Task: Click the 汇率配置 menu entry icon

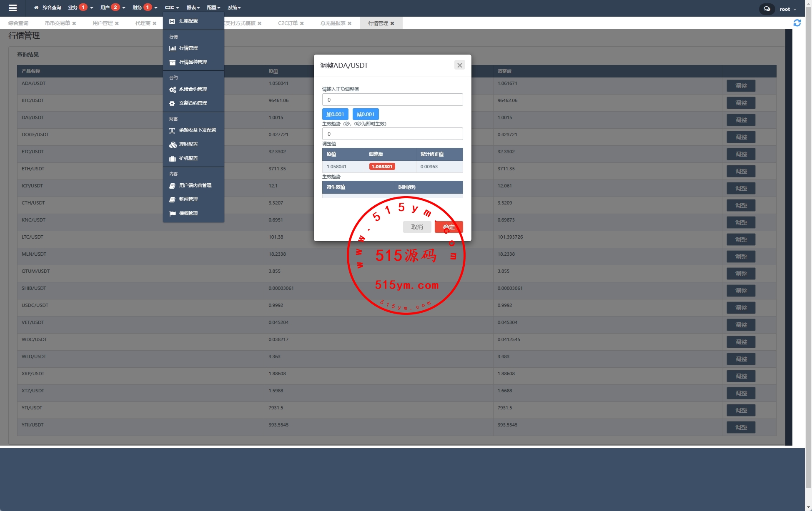Action: [172, 21]
